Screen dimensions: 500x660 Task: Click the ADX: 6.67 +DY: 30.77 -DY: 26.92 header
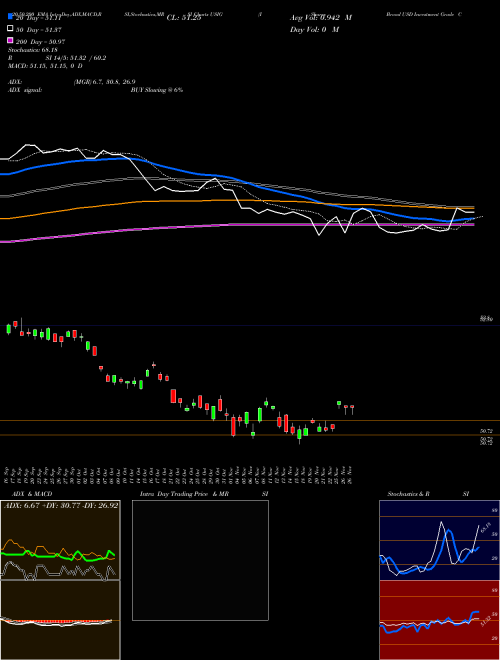point(61,505)
